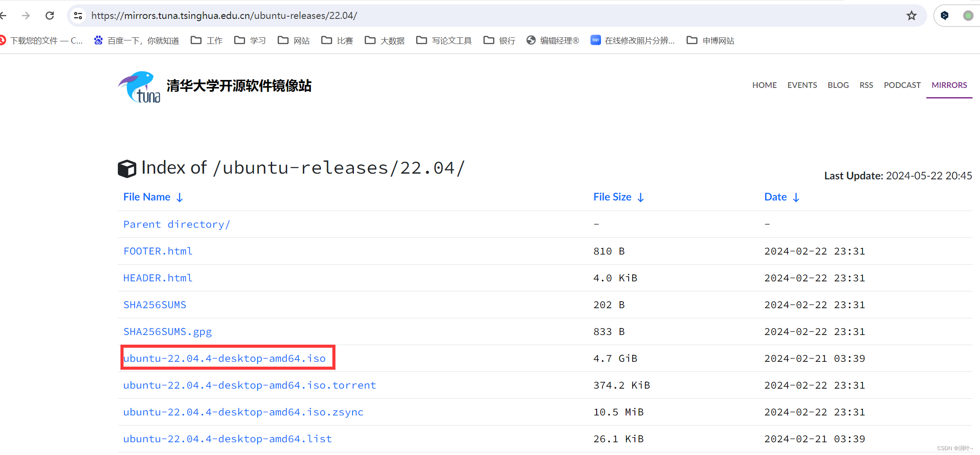Open the SHA256SUMS file link
This screenshot has width=980, height=455.
pyautogui.click(x=155, y=305)
